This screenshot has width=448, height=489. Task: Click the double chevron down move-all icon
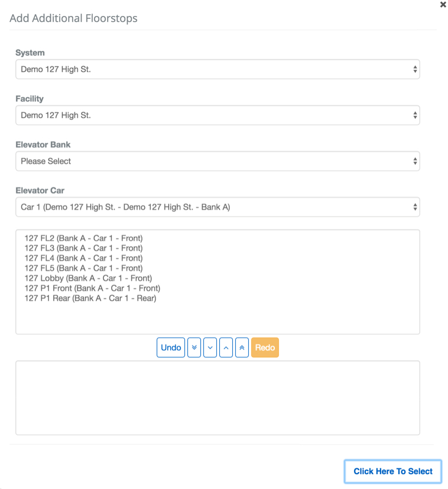click(x=194, y=348)
